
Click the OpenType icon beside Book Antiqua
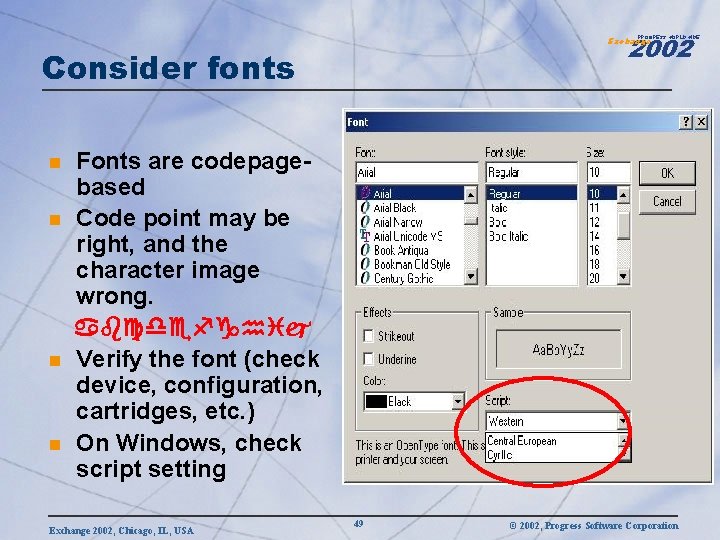pos(365,250)
